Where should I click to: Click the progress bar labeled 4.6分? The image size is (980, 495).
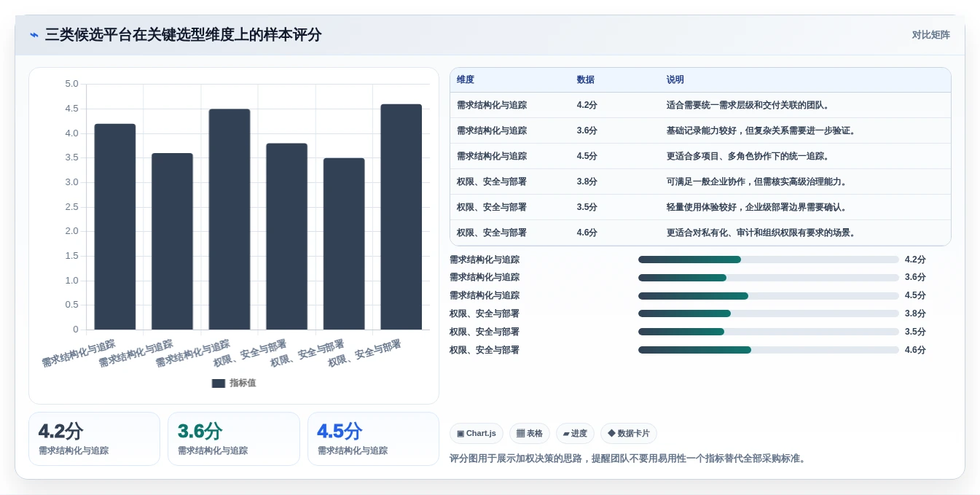click(769, 350)
